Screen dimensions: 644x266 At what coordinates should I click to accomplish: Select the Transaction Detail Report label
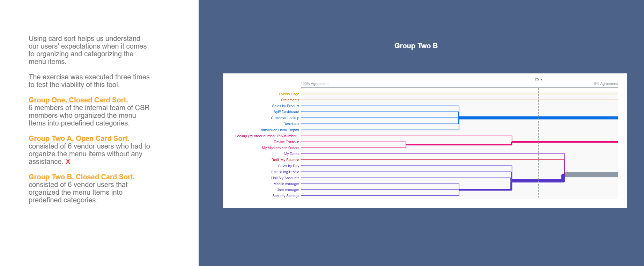point(279,130)
